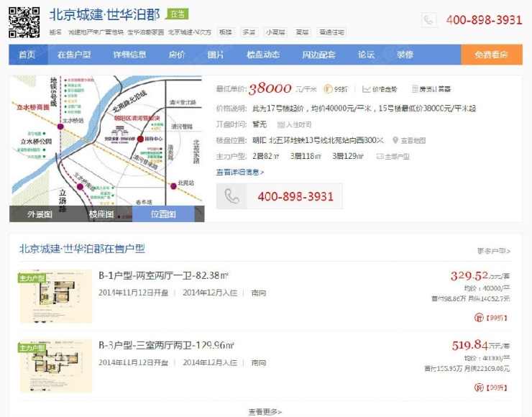Click the 更多户型 link
The image size is (532, 417).
click(x=494, y=251)
